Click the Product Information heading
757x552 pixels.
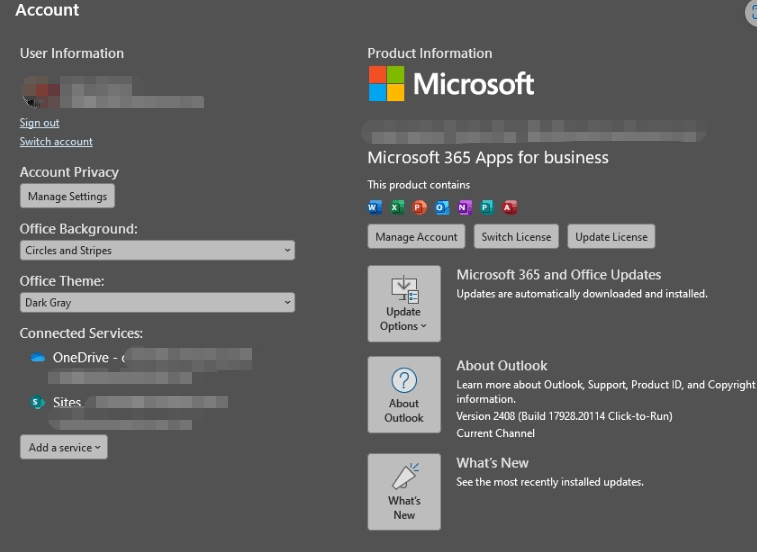click(x=430, y=53)
